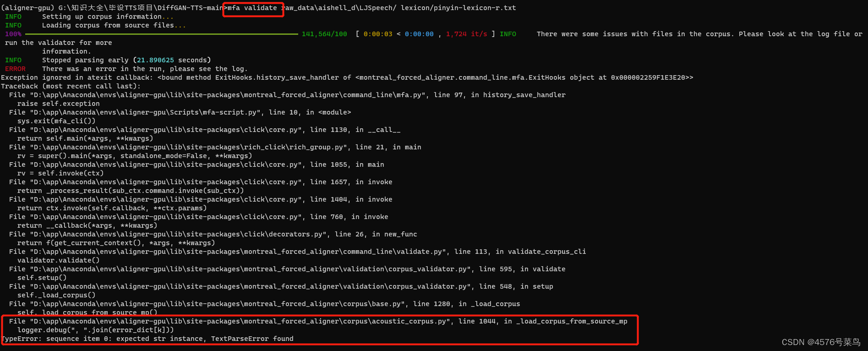Click 'Traceback (most recent call last):' line
The image size is (868, 351).
tap(71, 86)
